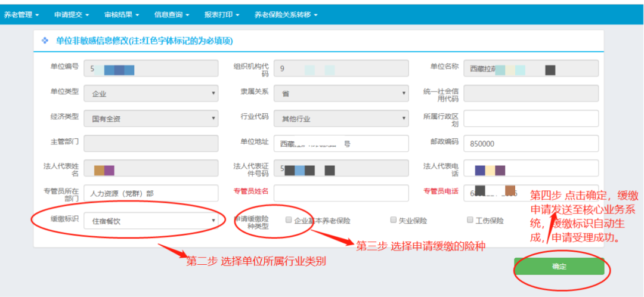Click the 专管员姓名 input field
644x297 pixels.
(x=340, y=193)
